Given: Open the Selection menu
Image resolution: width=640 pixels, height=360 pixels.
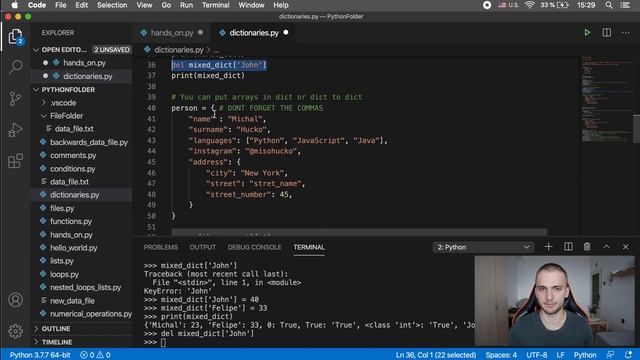Looking at the screenshot, I should (x=112, y=5).
